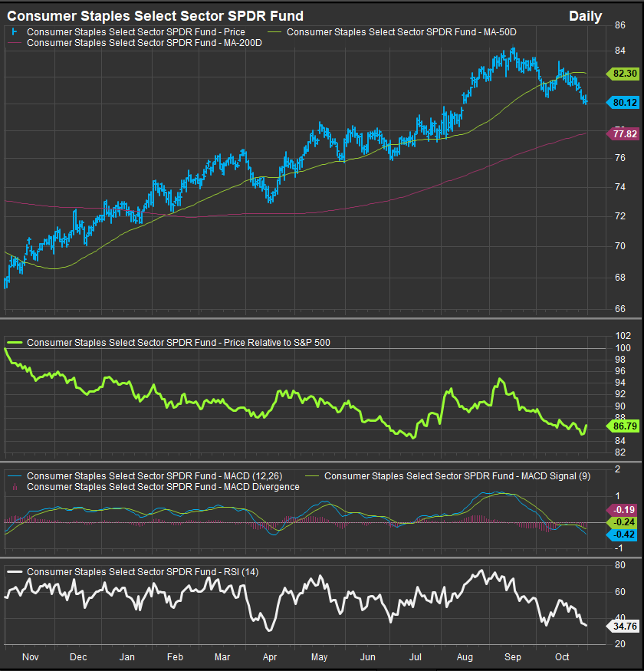Click the 82.30 MA-50D value tag

(x=623, y=74)
